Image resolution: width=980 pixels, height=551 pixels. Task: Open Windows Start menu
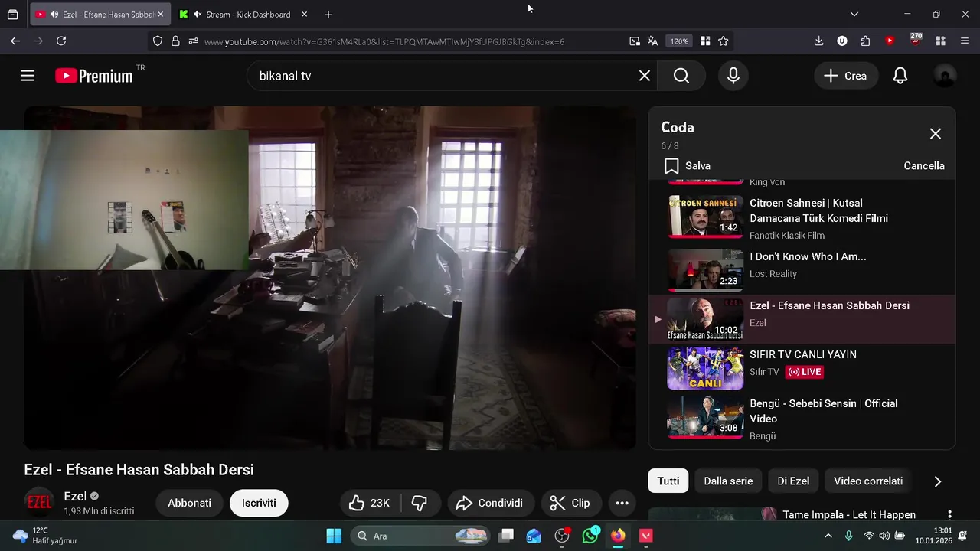point(334,536)
